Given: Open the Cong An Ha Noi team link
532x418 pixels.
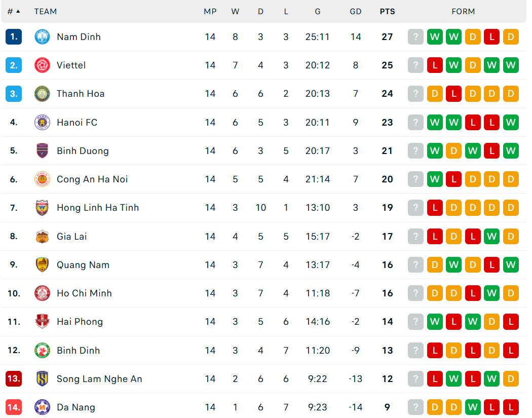Looking at the screenshot, I should point(92,179).
